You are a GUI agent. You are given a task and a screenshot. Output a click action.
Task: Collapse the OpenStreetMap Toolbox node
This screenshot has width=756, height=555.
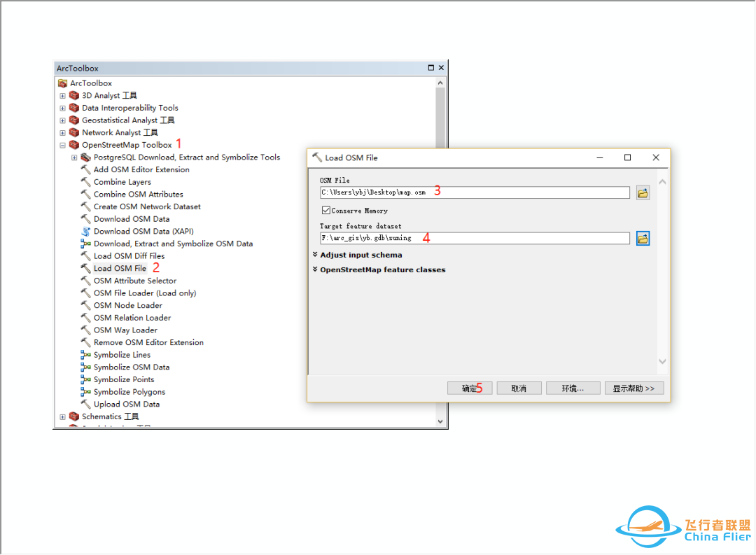(x=63, y=145)
